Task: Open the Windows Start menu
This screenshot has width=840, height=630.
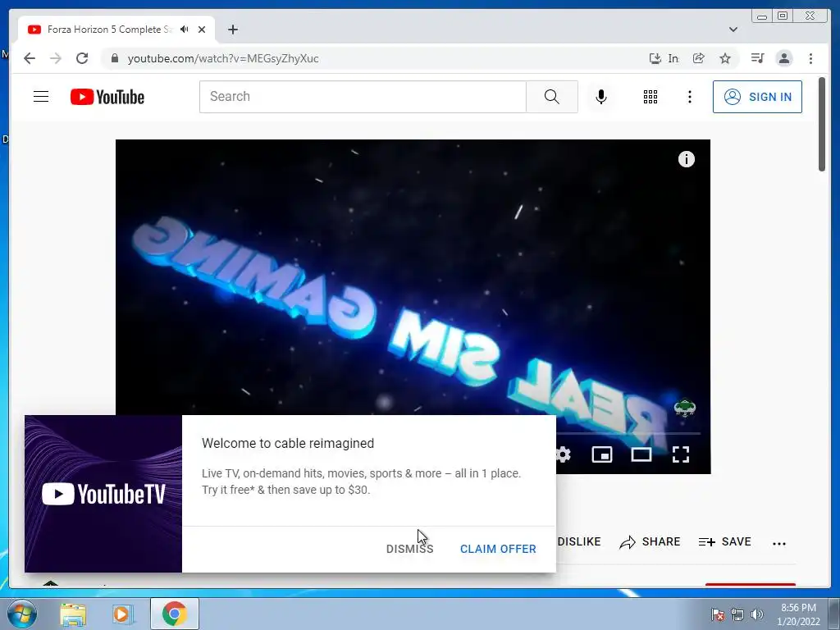Action: pos(22,614)
